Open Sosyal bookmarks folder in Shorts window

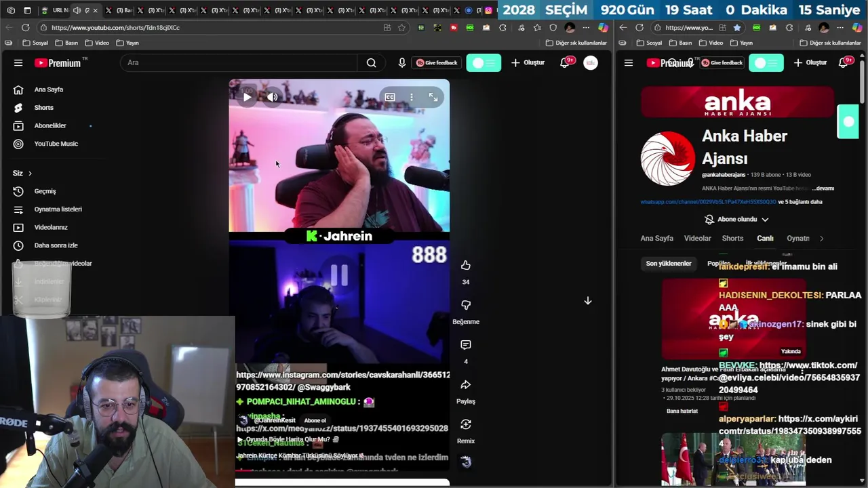[35, 43]
